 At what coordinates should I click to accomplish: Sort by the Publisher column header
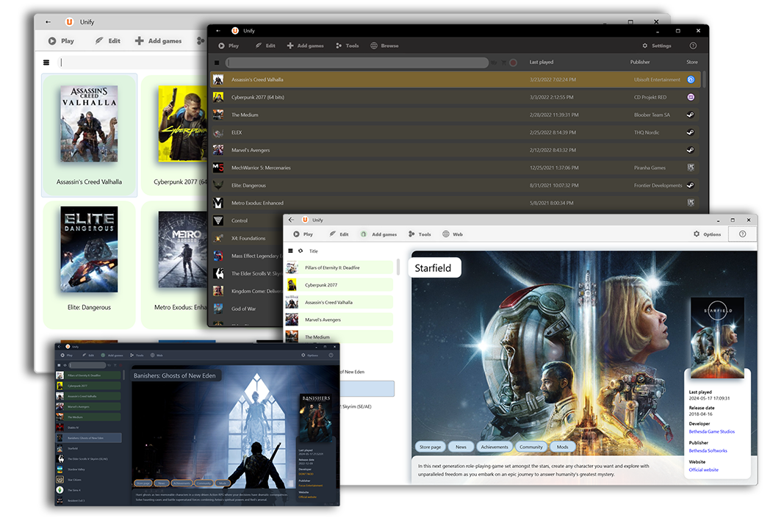pos(640,62)
